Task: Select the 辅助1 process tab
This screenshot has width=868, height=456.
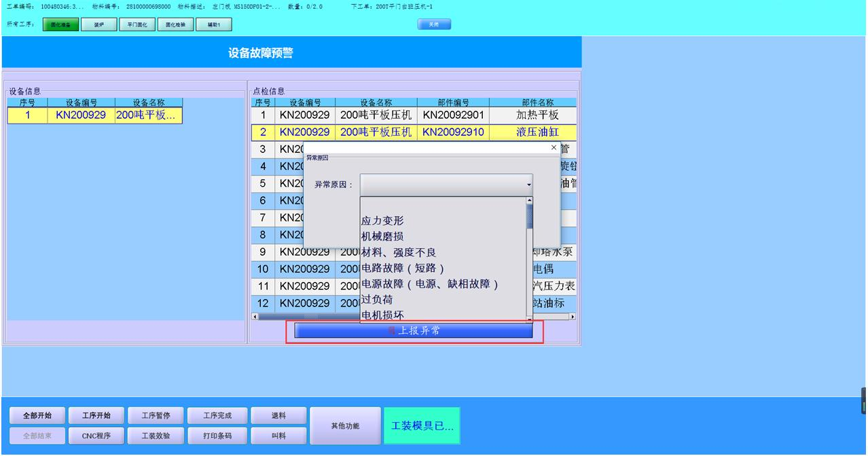Action: point(214,25)
